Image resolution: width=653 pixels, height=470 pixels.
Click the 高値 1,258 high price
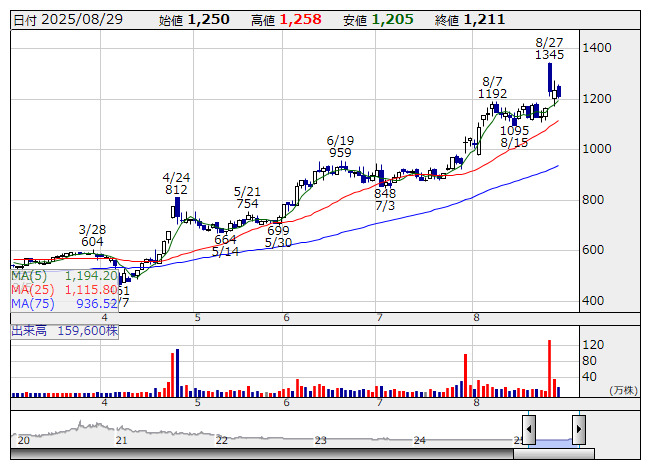pyautogui.click(x=286, y=20)
